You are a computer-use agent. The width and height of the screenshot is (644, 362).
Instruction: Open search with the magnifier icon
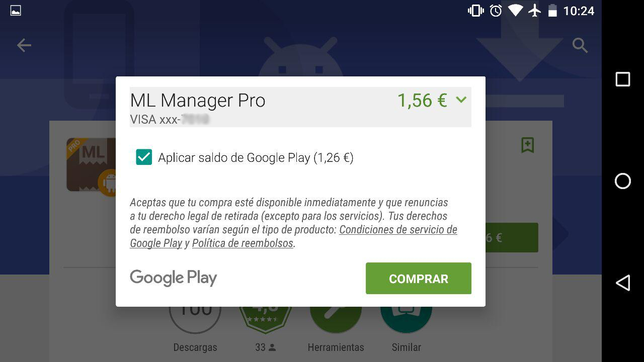pyautogui.click(x=580, y=45)
